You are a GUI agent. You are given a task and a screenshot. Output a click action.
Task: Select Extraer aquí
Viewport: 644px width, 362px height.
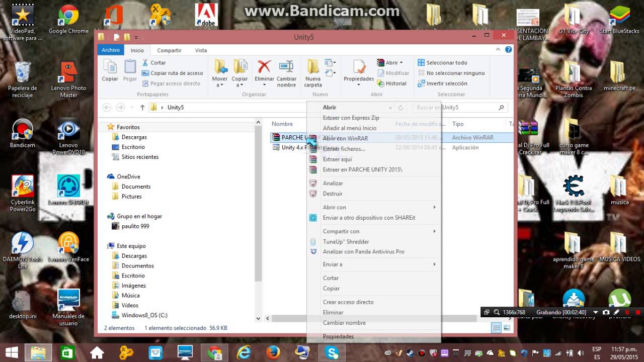[374, 159]
